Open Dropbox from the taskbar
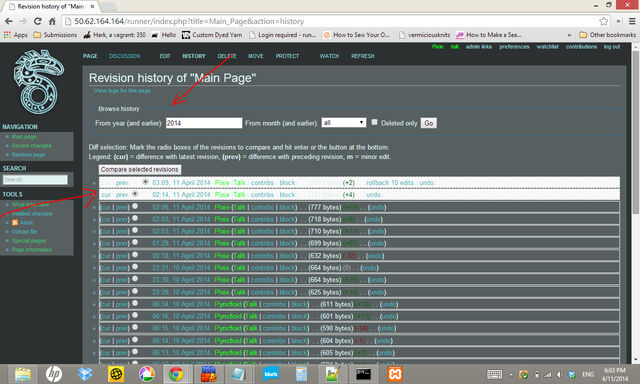Image resolution: width=640 pixels, height=384 pixels. click(x=85, y=374)
